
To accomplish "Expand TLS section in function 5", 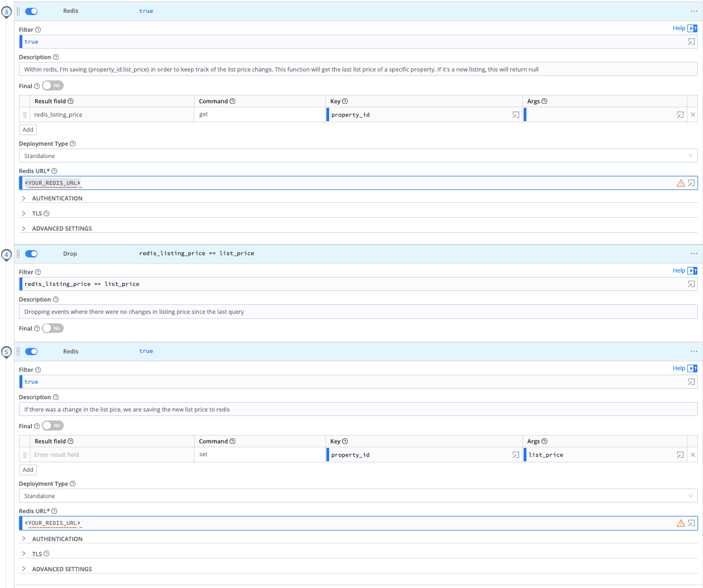I will 37,554.
